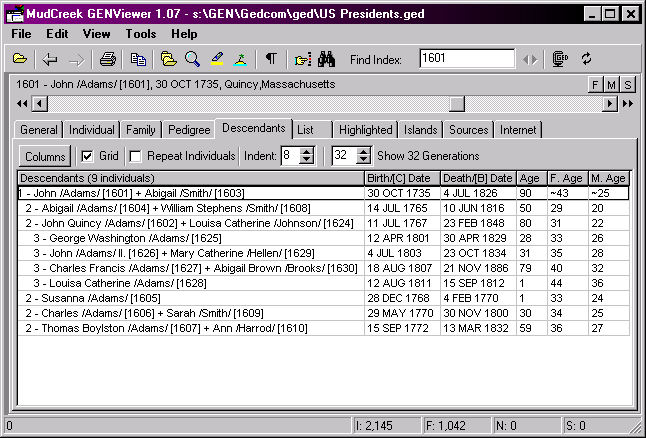Click the paragraph mark icon
The height and width of the screenshot is (438, 646).
click(x=272, y=59)
